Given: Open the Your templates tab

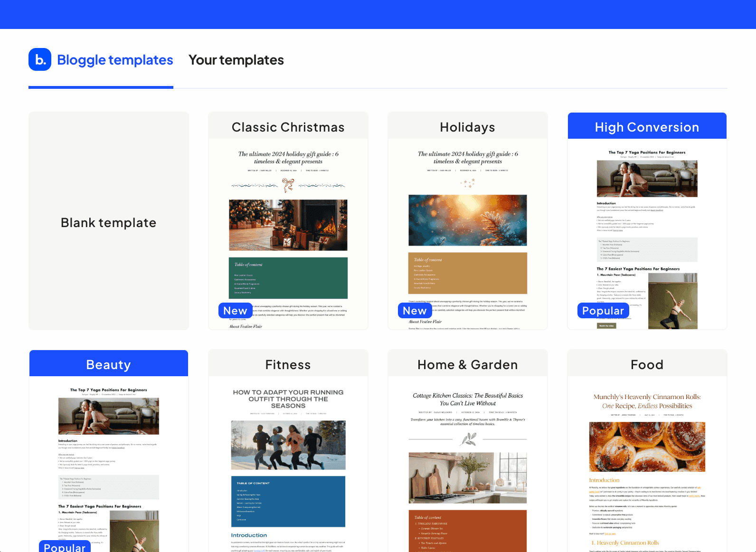Looking at the screenshot, I should 236,60.
